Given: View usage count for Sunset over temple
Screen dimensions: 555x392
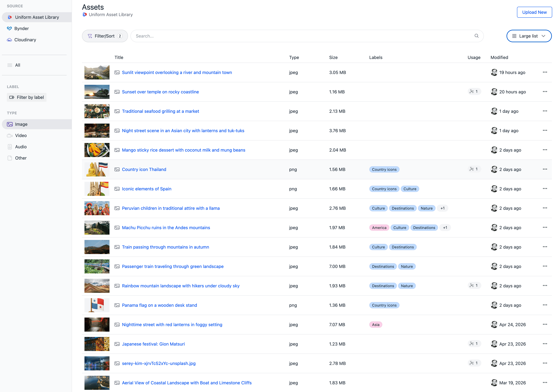Looking at the screenshot, I should click(474, 92).
